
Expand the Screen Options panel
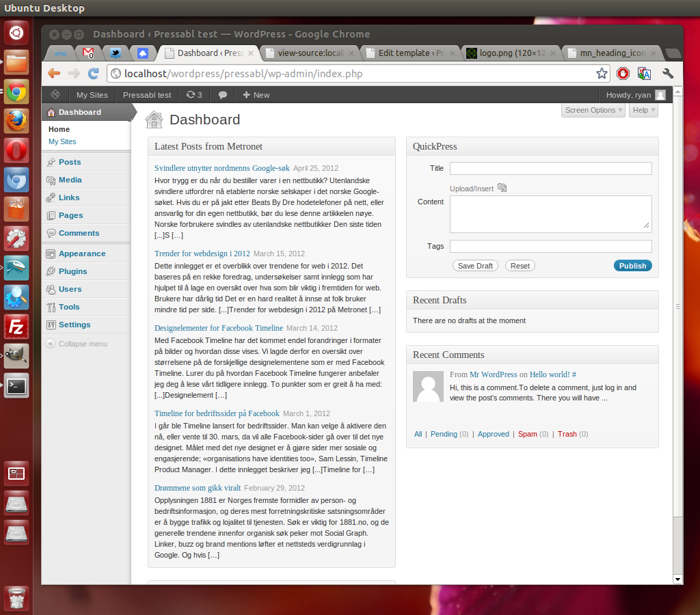pos(593,110)
